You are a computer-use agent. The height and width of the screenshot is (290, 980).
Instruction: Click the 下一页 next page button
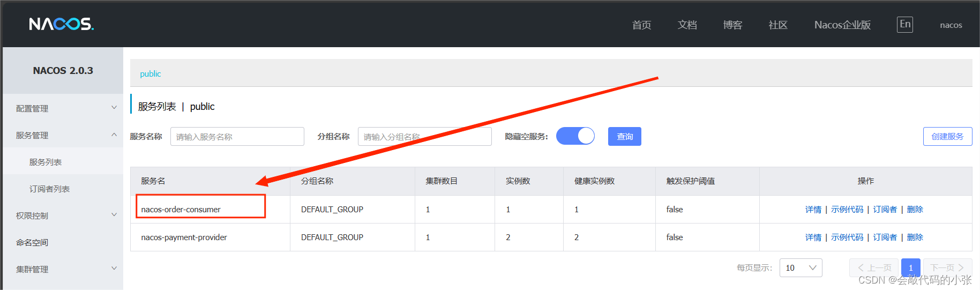click(x=947, y=267)
